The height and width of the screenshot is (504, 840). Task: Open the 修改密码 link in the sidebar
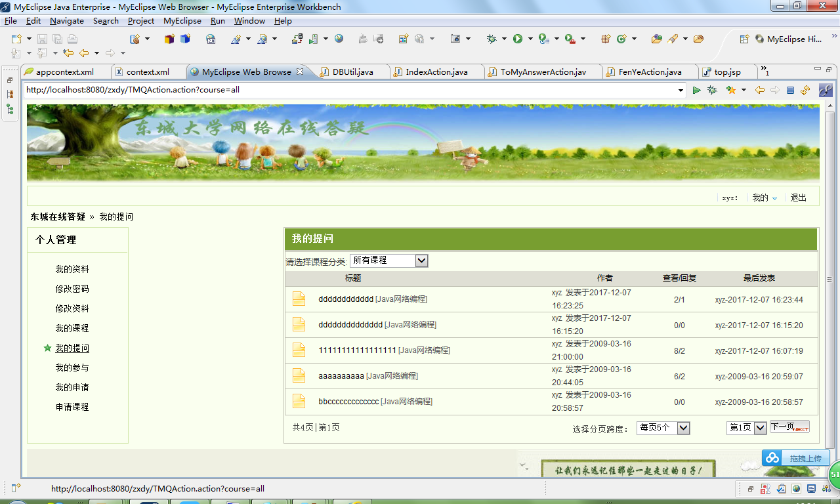coord(72,288)
